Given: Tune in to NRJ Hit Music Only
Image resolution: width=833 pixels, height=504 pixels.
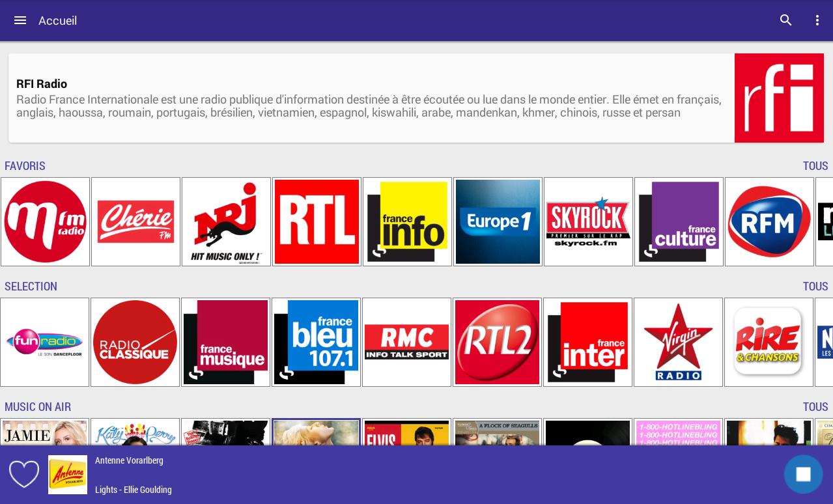Looking at the screenshot, I should 226,222.
